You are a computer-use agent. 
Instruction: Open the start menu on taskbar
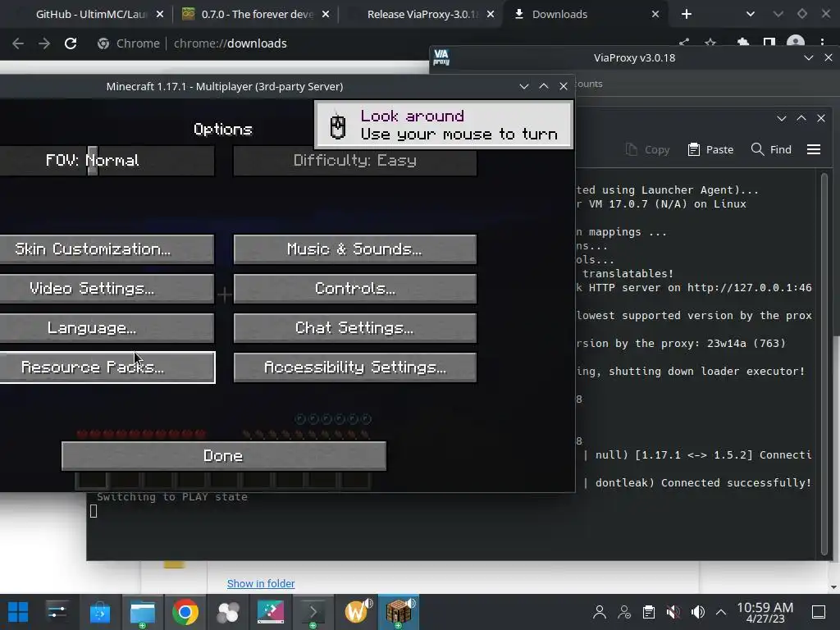pyautogui.click(x=18, y=612)
